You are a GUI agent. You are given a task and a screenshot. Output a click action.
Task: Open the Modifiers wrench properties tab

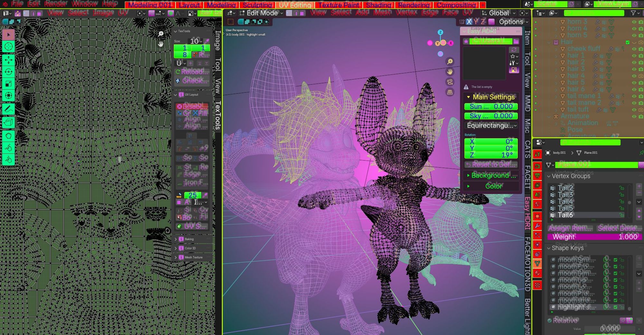[x=537, y=226]
